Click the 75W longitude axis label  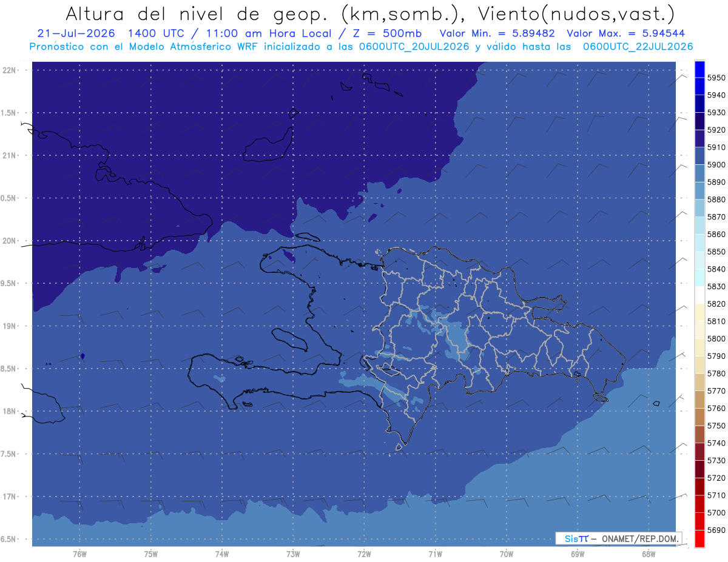[151, 554]
